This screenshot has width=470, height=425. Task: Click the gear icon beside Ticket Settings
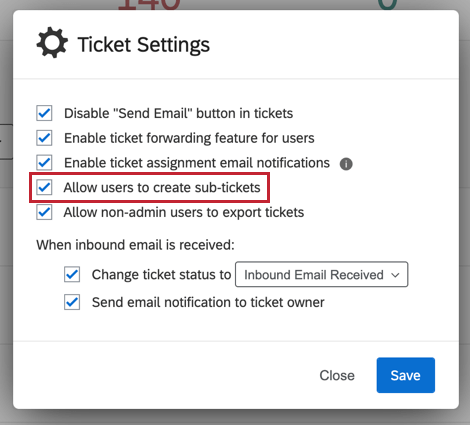click(x=52, y=43)
